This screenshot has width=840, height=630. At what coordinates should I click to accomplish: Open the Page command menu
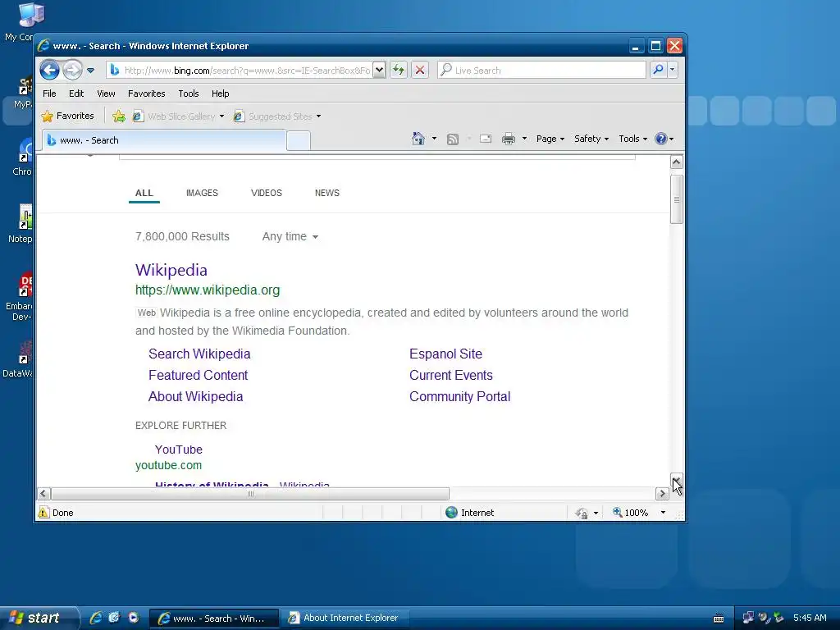click(550, 139)
